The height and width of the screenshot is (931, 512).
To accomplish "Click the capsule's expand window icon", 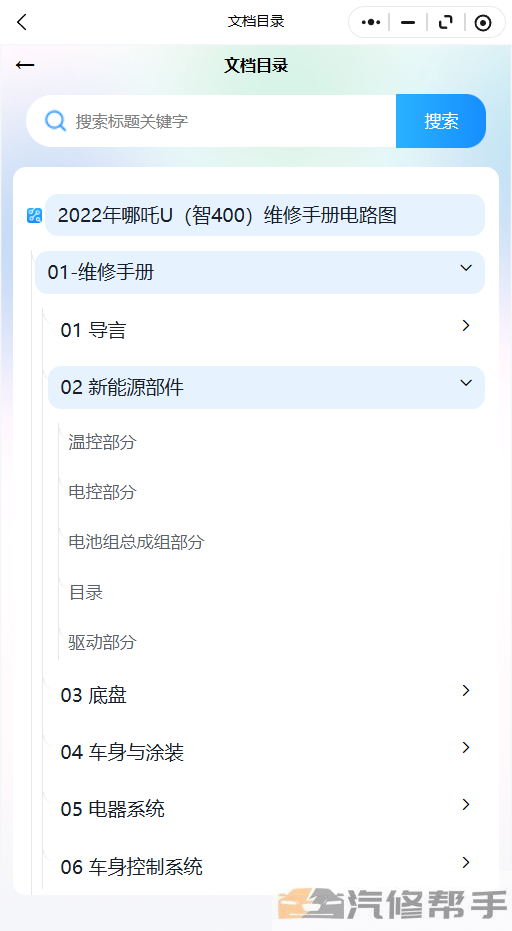I will click(x=445, y=23).
